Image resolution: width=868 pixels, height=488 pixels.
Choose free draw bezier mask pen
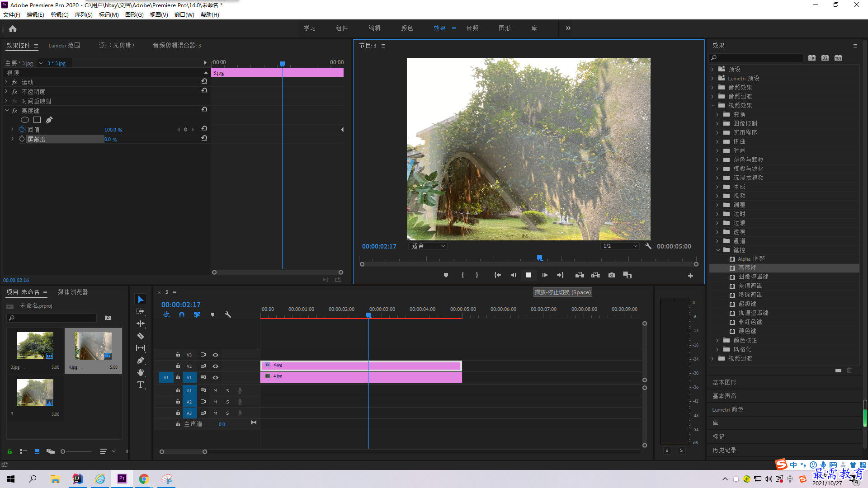click(x=49, y=120)
